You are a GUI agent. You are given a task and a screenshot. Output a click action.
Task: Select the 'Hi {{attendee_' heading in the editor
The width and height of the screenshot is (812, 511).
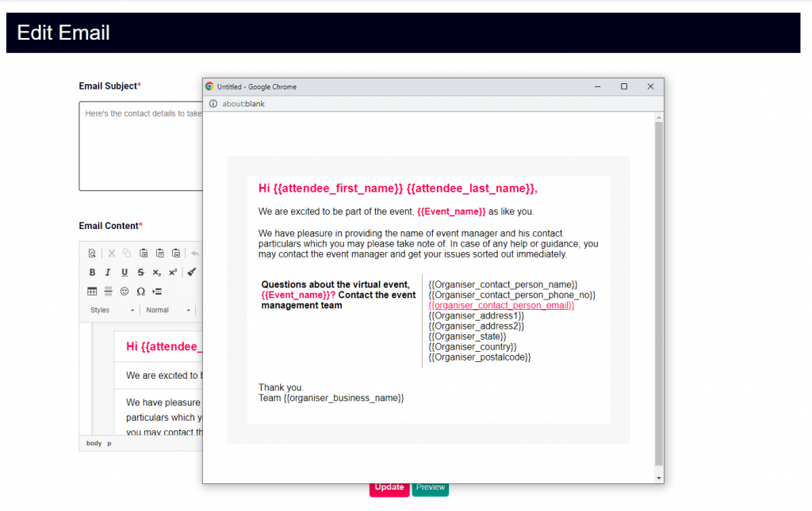click(x=164, y=346)
